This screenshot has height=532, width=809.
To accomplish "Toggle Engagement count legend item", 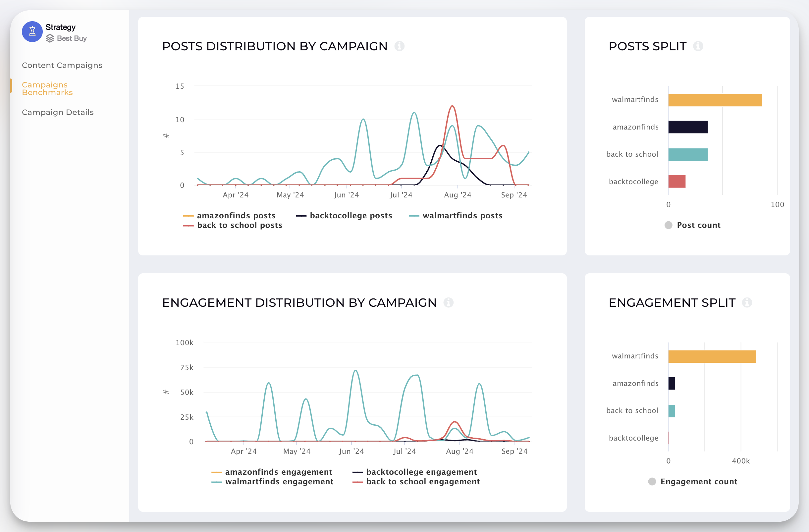I will (x=693, y=481).
